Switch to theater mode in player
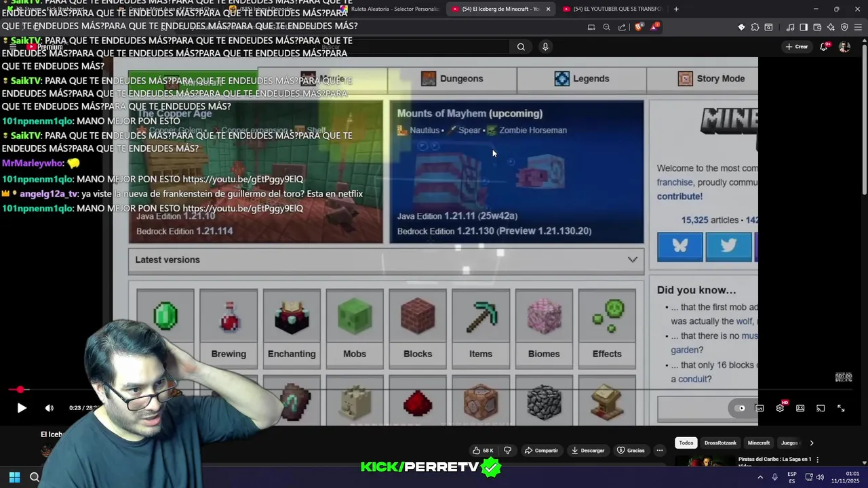Image resolution: width=868 pixels, height=488 pixels. (x=800, y=408)
